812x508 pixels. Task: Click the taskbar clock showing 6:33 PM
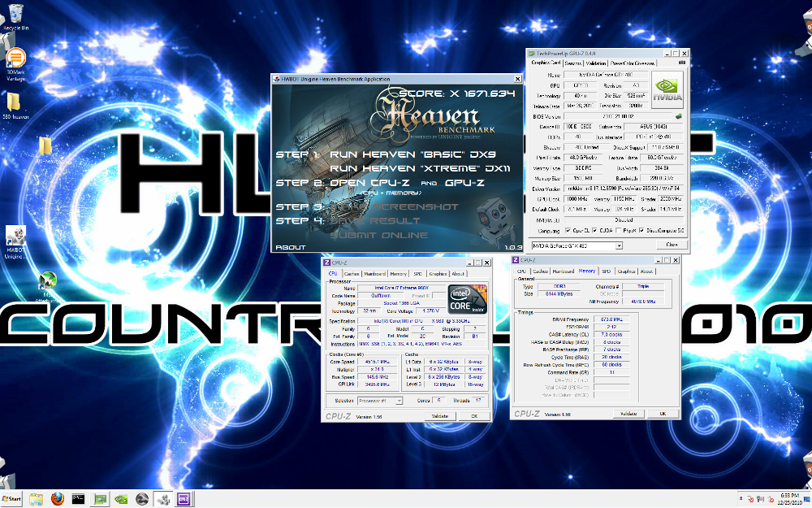click(x=790, y=499)
